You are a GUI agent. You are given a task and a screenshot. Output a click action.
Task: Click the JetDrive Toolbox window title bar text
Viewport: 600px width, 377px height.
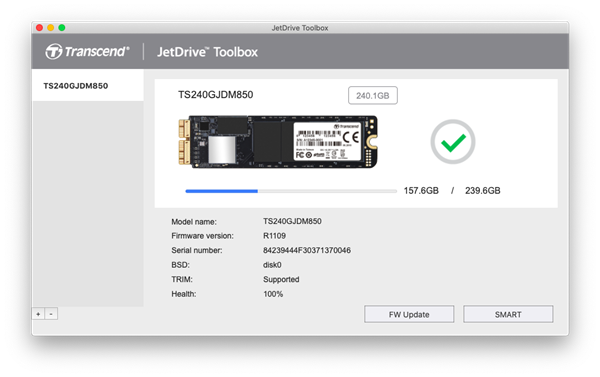pos(300,28)
